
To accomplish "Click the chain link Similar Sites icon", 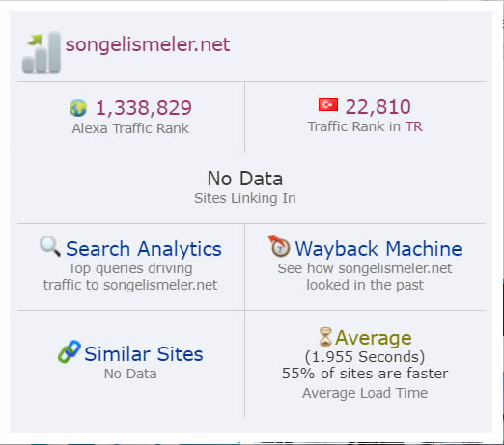I will coord(70,351).
